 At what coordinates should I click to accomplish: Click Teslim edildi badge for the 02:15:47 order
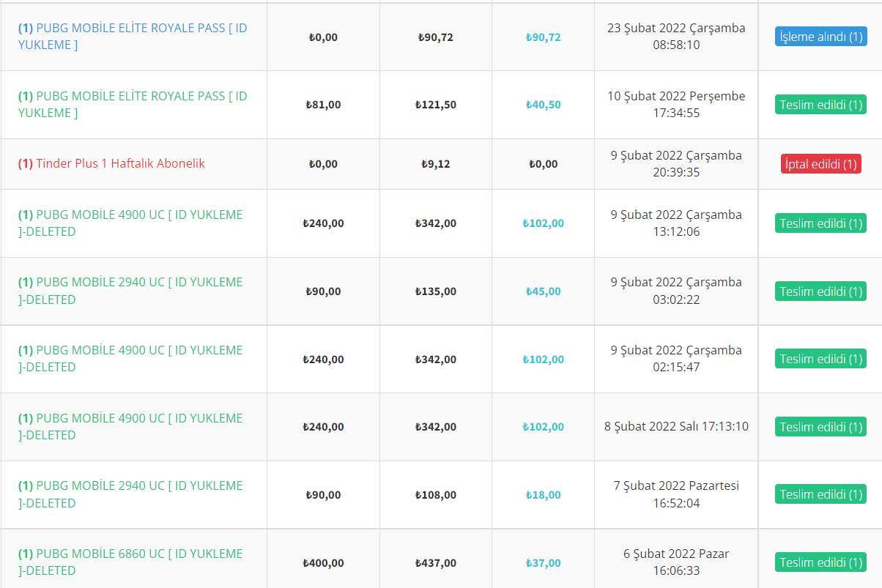pos(820,359)
